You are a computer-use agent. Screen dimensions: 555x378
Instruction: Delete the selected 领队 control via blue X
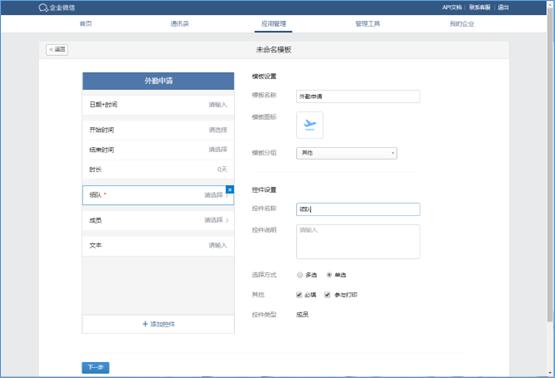pyautogui.click(x=230, y=190)
